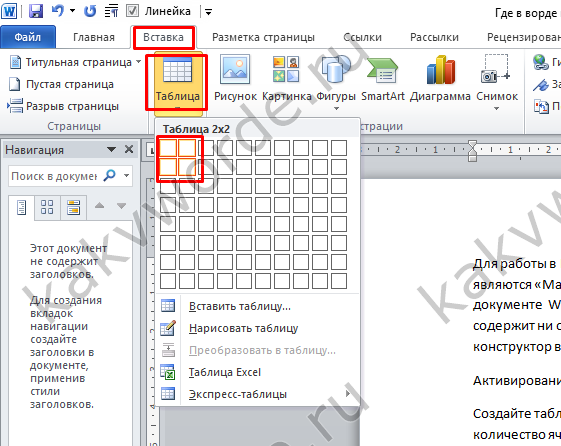
Task: Open the Фигуры shapes gallery
Action: [x=336, y=82]
